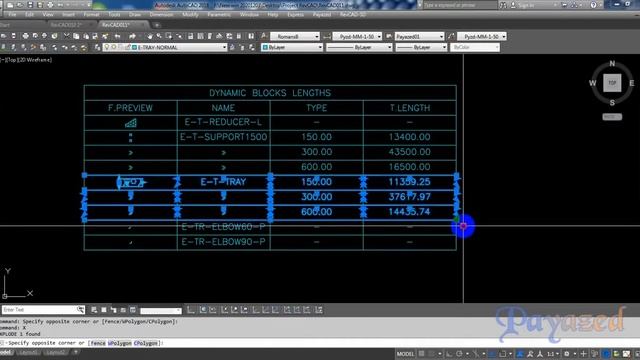
Task: Click the annotation scale 1:1 in status bar
Action: pyautogui.click(x=551, y=354)
